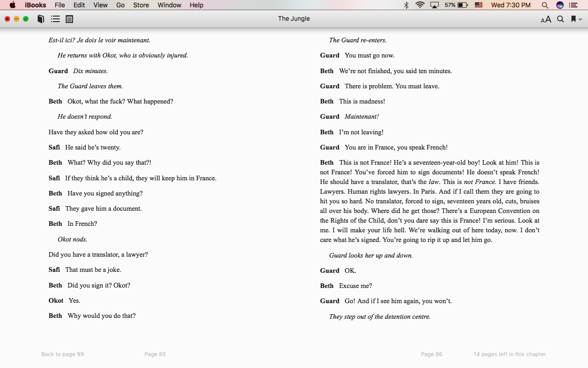Click "We're not finished, you said ten minutes."
588x368 pixels.
(x=396, y=71)
